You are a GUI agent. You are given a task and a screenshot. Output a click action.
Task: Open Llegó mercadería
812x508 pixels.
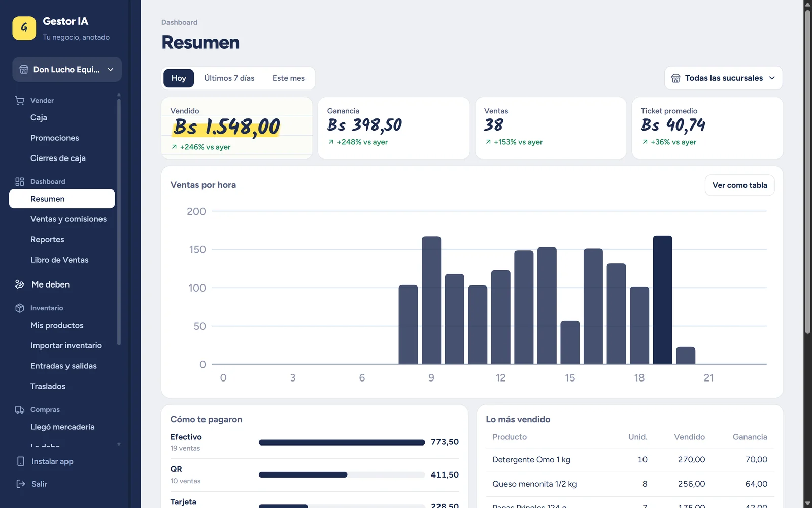tap(62, 427)
